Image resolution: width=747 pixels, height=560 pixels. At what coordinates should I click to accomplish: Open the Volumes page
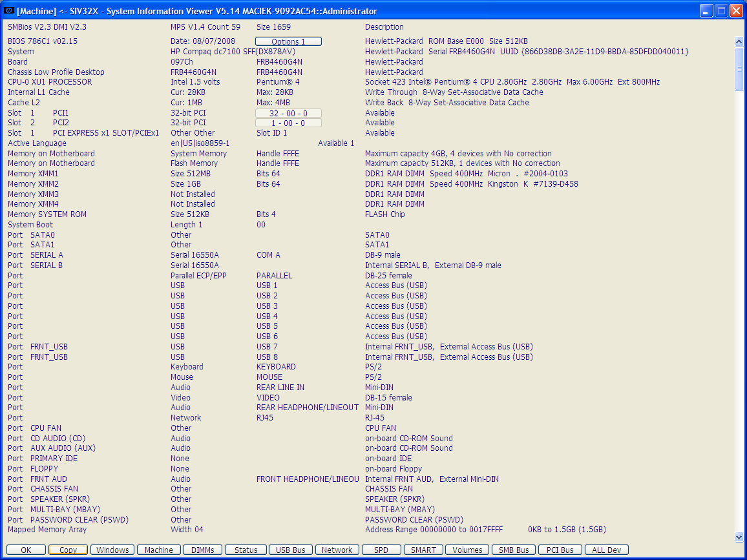(467, 550)
